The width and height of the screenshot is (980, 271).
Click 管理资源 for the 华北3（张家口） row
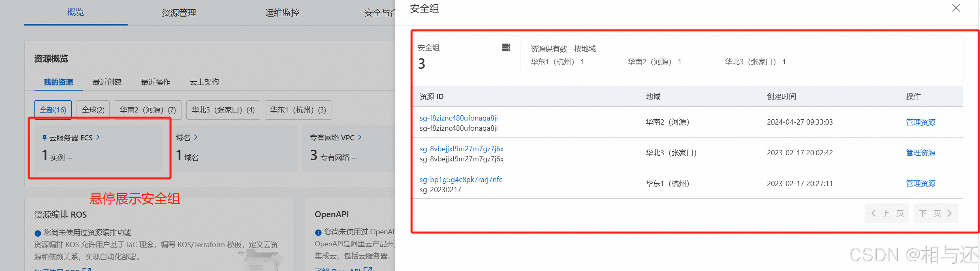920,153
